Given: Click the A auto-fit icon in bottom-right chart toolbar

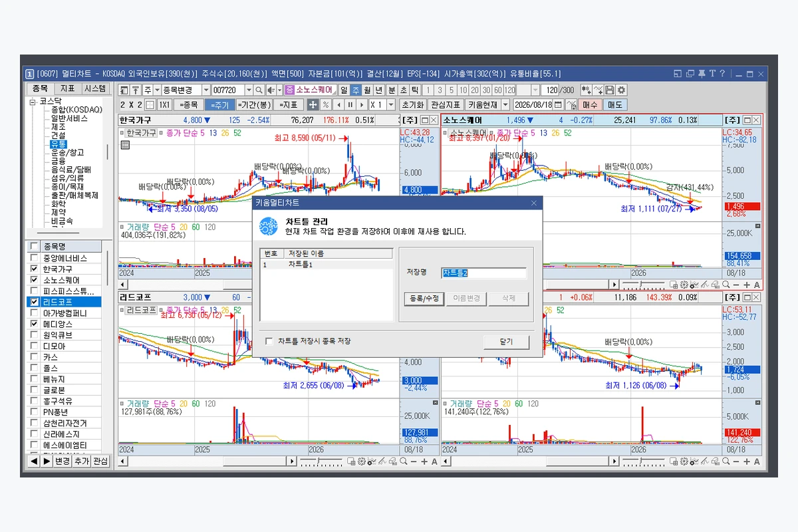Looking at the screenshot, I should click(757, 462).
